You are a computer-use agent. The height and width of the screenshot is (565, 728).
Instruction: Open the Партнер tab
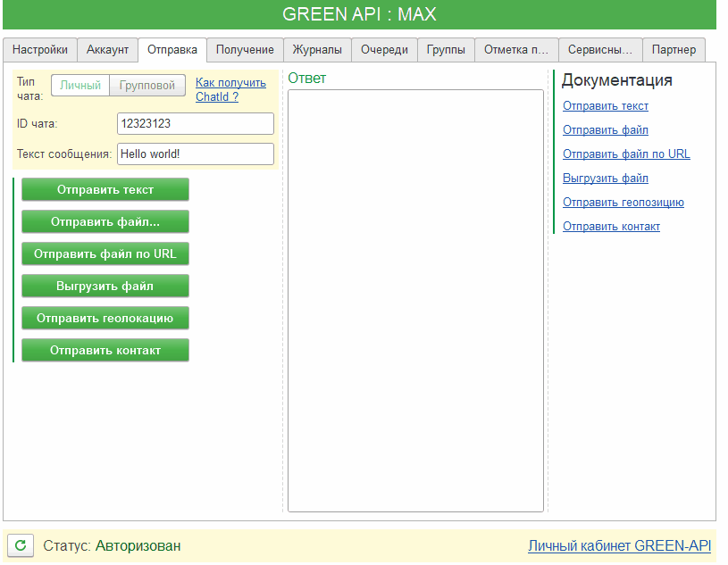[x=674, y=50]
